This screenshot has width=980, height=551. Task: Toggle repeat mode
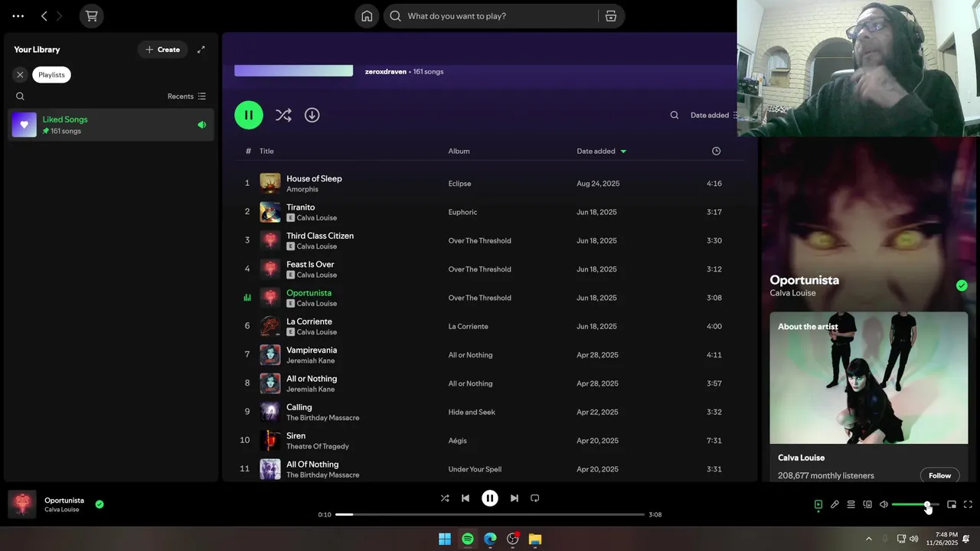[x=535, y=498]
